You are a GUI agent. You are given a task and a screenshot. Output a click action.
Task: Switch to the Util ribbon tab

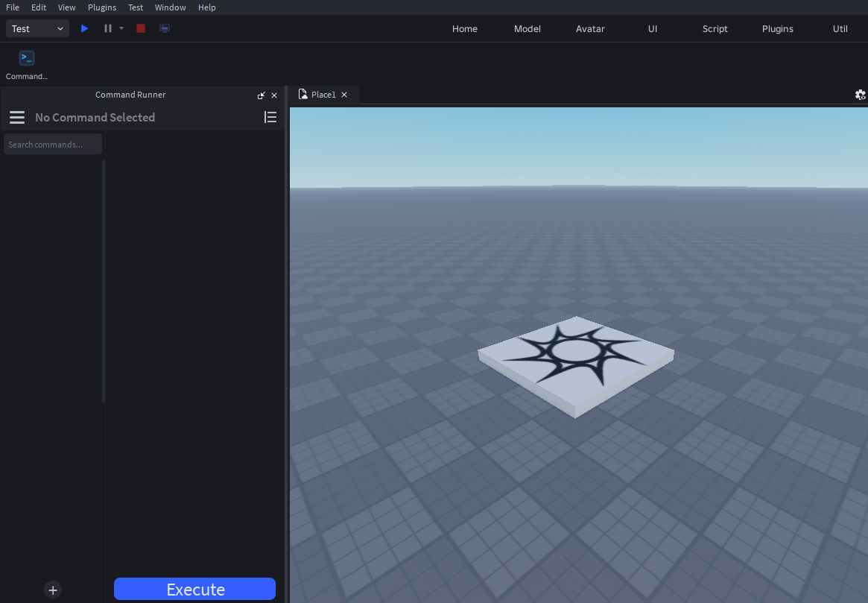pyautogui.click(x=840, y=29)
